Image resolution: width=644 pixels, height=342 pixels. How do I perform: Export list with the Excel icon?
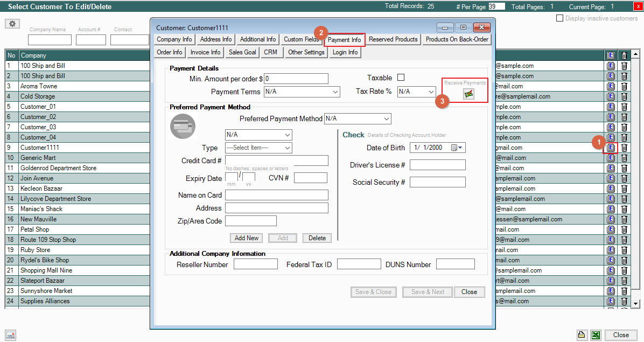[x=596, y=334]
